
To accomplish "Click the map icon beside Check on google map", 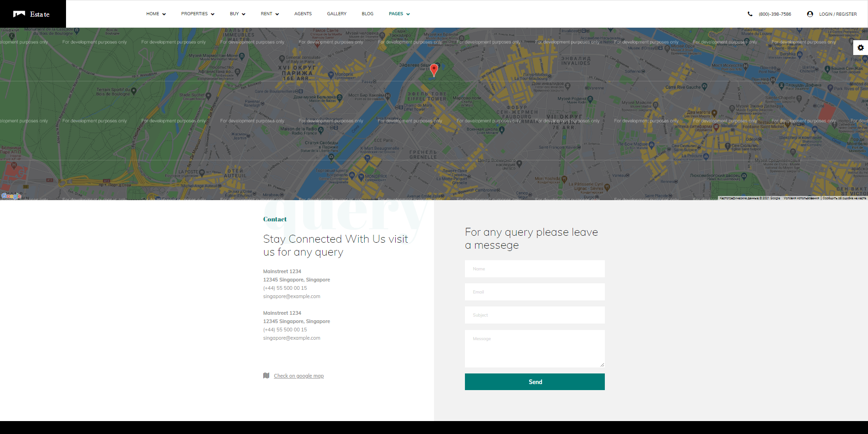I will 266,376.
